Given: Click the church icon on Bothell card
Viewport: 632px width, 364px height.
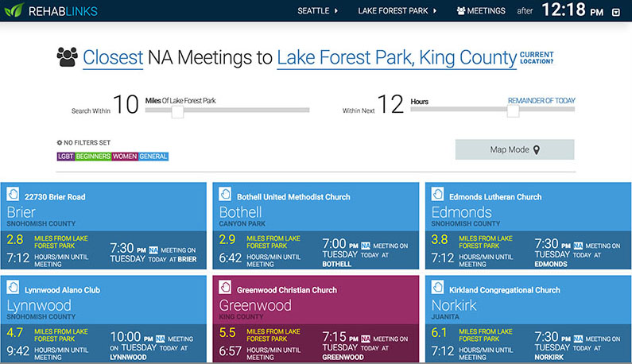Looking at the screenshot, I should tap(226, 195).
